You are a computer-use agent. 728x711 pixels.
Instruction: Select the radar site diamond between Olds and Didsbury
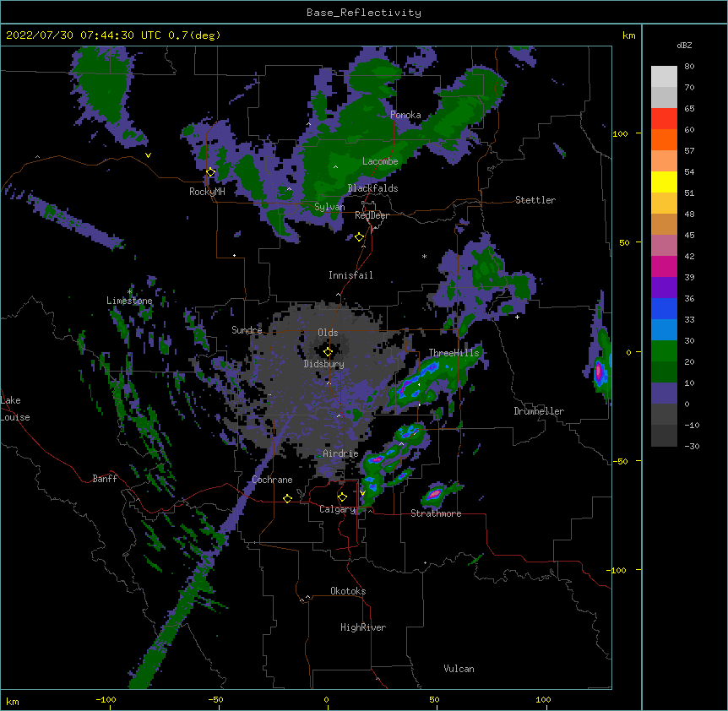click(328, 352)
